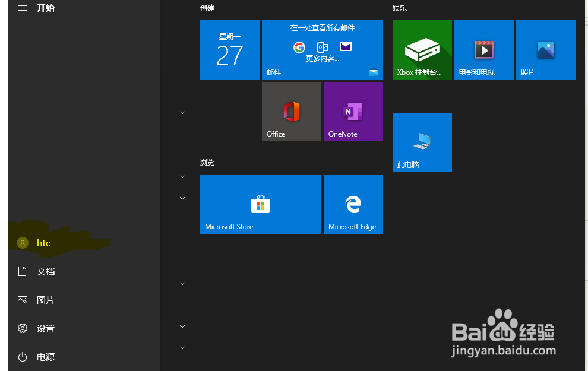Open Documents (文档) from the sidebar
Screen dimensions: 588x371
[x=83, y=271]
